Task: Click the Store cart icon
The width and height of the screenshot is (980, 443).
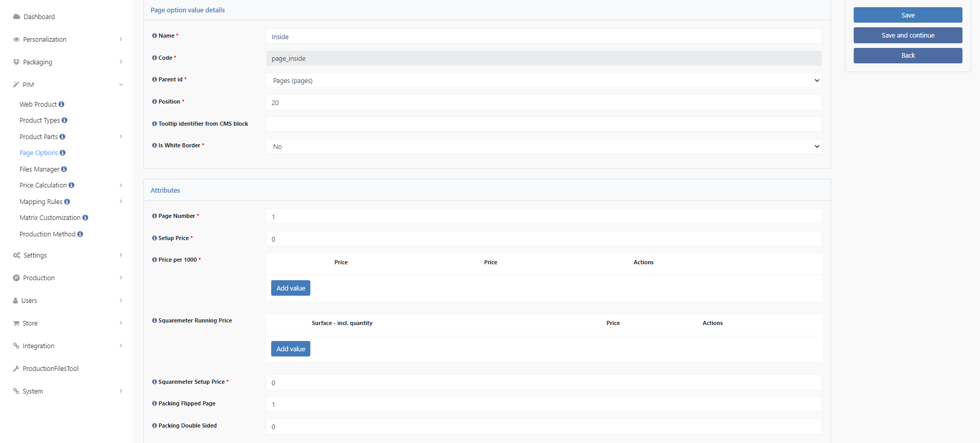Action: pos(16,323)
